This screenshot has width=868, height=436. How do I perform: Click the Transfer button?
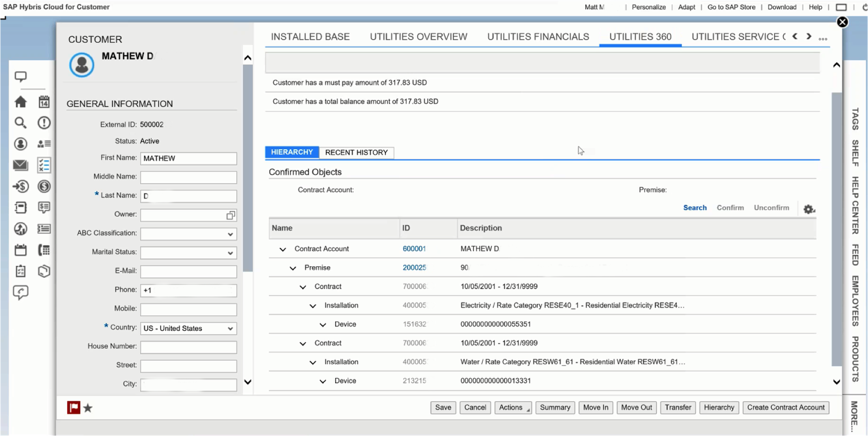678,408
